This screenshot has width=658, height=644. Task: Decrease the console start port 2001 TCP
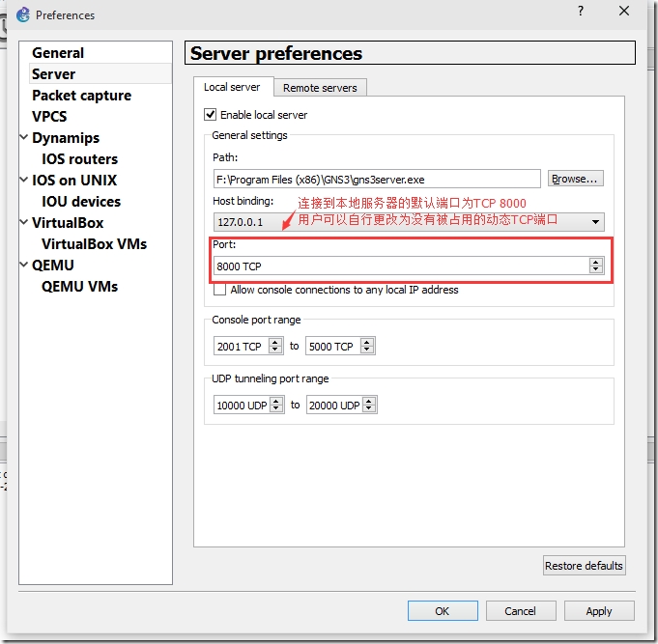[274, 350]
